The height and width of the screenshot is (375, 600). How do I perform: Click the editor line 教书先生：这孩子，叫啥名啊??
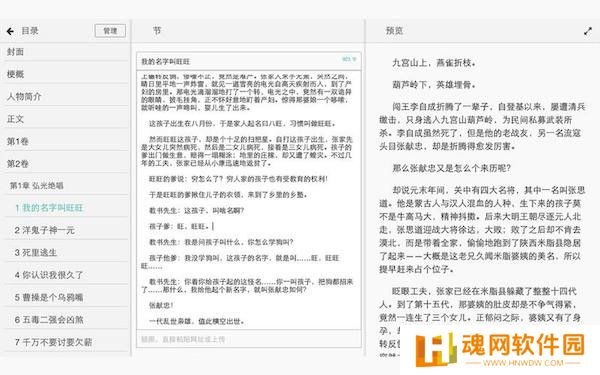pyautogui.click(x=196, y=210)
